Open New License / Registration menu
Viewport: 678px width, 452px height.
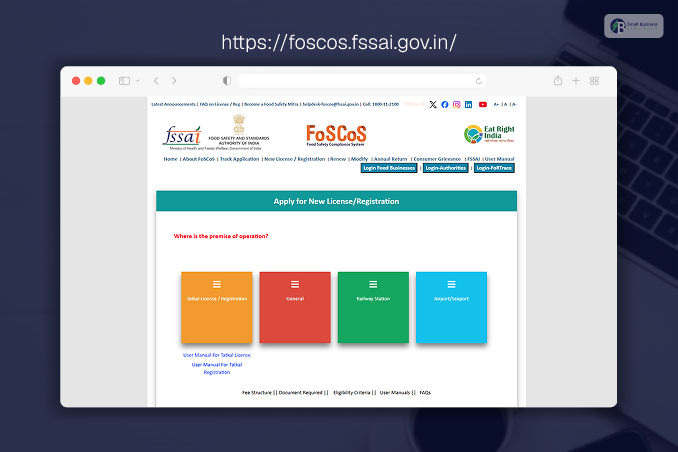(294, 159)
